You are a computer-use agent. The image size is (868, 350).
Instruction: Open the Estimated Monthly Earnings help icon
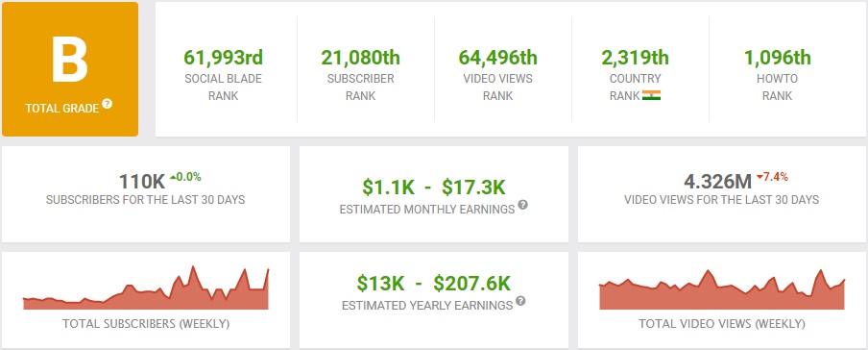click(522, 205)
